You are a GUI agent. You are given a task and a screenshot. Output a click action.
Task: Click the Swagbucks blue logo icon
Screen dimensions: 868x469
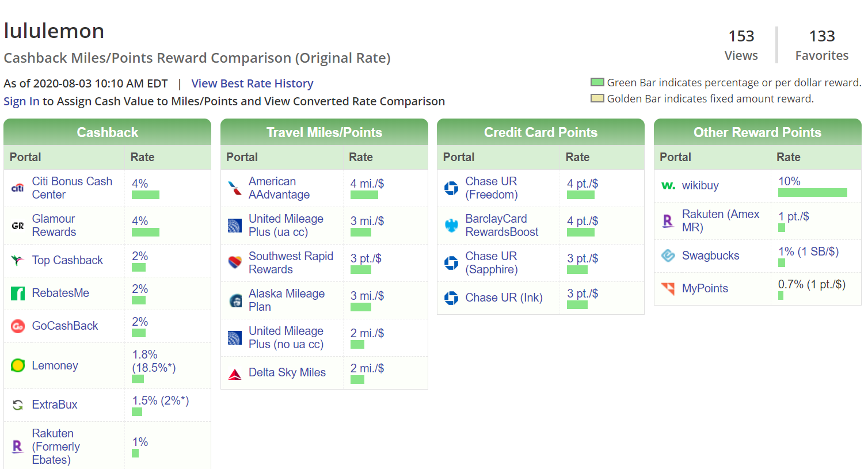tap(668, 256)
